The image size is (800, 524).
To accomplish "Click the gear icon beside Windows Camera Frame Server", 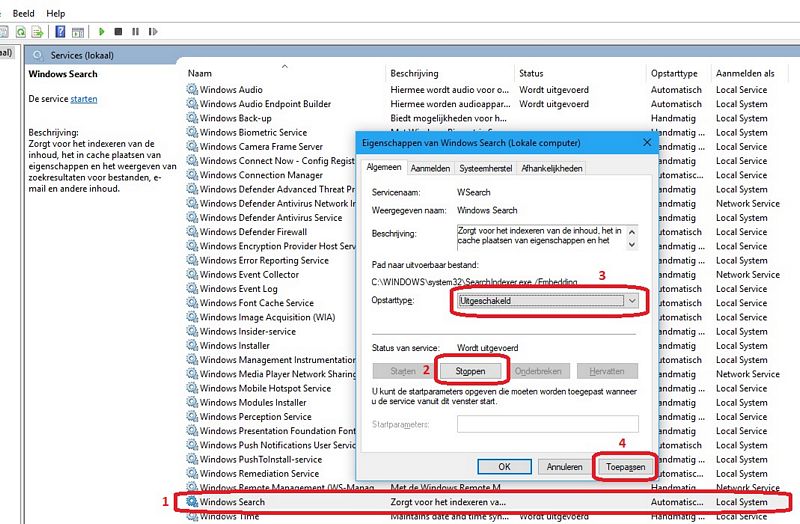I will (x=192, y=146).
